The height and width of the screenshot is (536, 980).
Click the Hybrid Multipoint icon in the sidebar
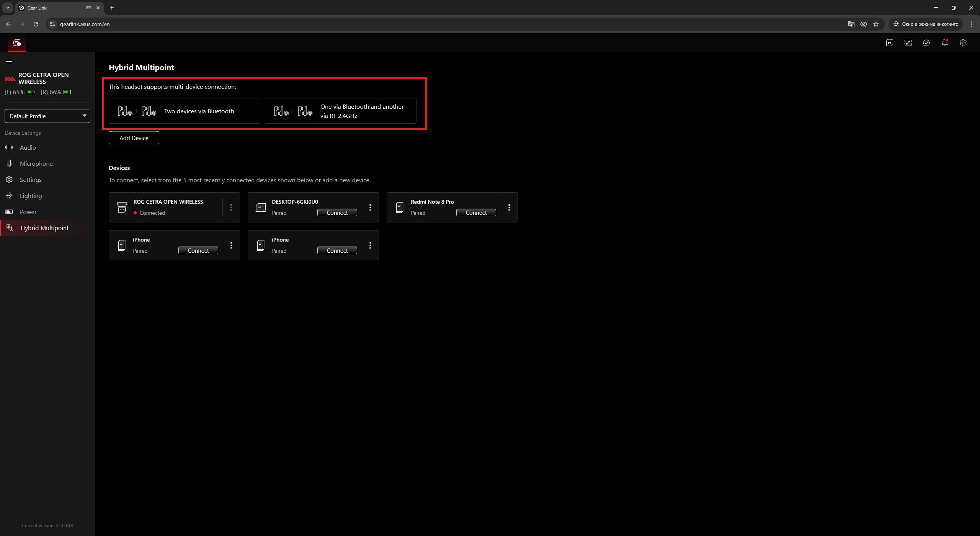coord(10,228)
